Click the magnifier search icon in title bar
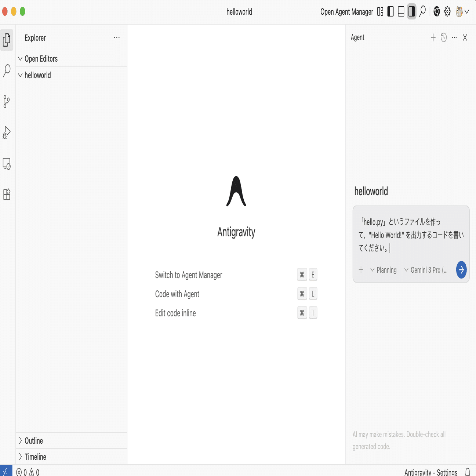The width and height of the screenshot is (476, 476). tap(422, 11)
